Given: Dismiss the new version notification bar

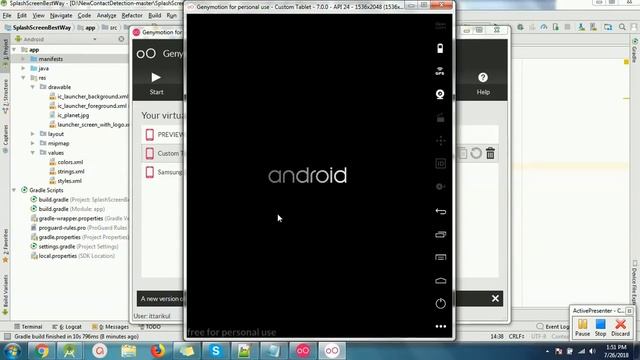Looking at the screenshot, I should [x=495, y=298].
